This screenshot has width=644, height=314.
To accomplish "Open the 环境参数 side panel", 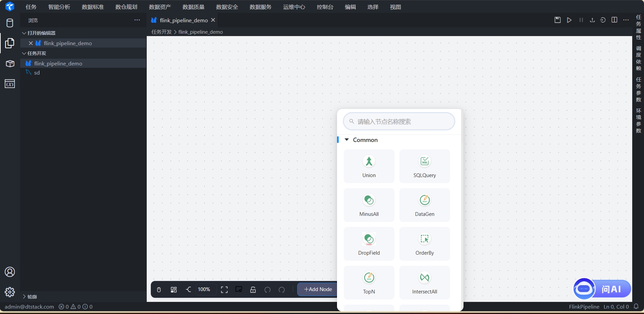I will coord(638,120).
